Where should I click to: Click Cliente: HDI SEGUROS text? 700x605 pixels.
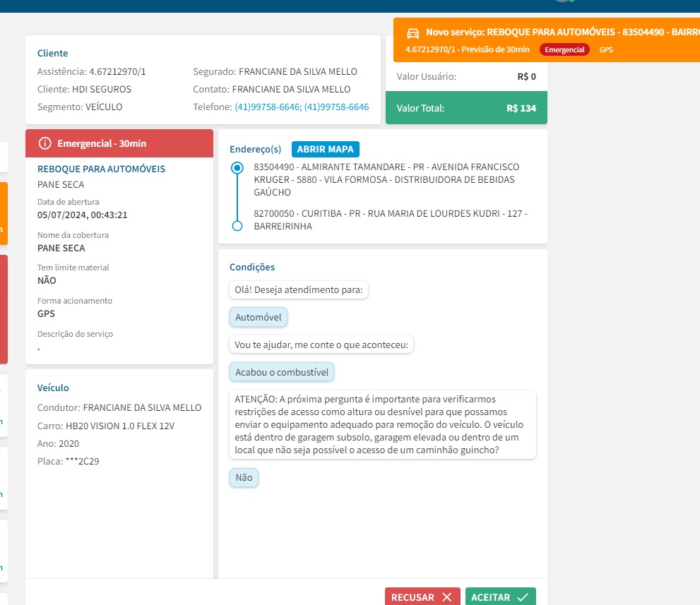point(84,89)
